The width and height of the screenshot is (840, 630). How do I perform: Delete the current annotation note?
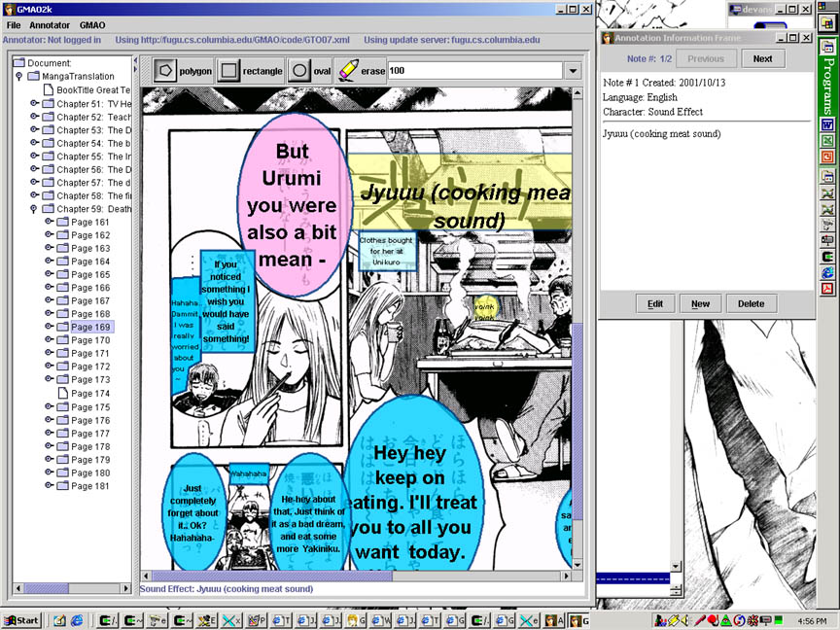[x=752, y=303]
